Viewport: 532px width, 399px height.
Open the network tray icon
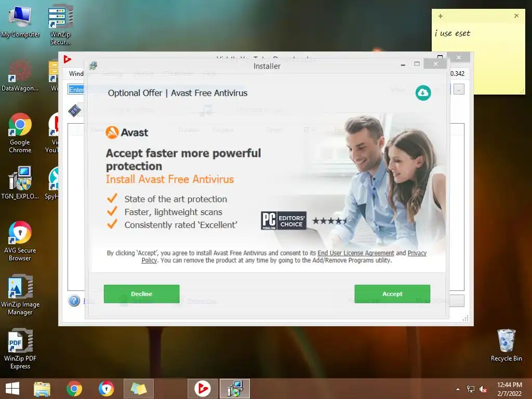click(x=471, y=389)
